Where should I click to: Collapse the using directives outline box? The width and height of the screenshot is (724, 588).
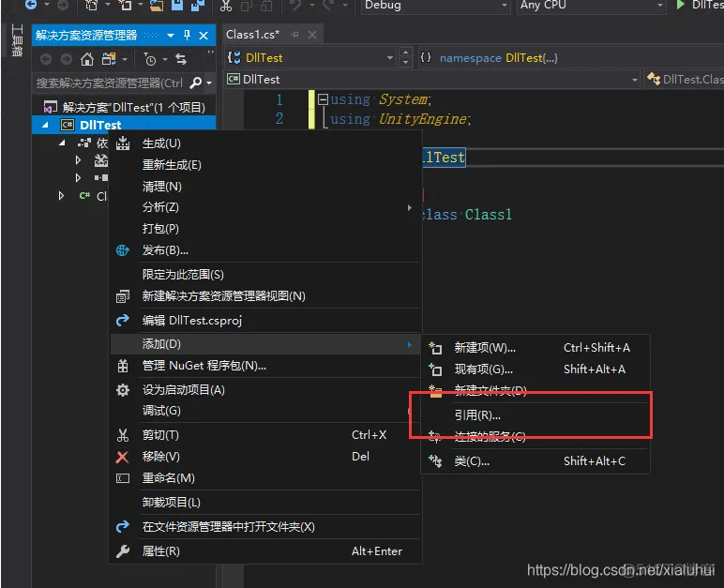pos(323,98)
